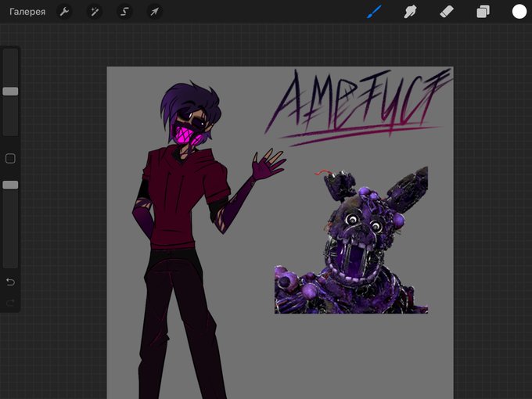Tap the square modifier button in sidebar
532x399 pixels.
[10, 159]
